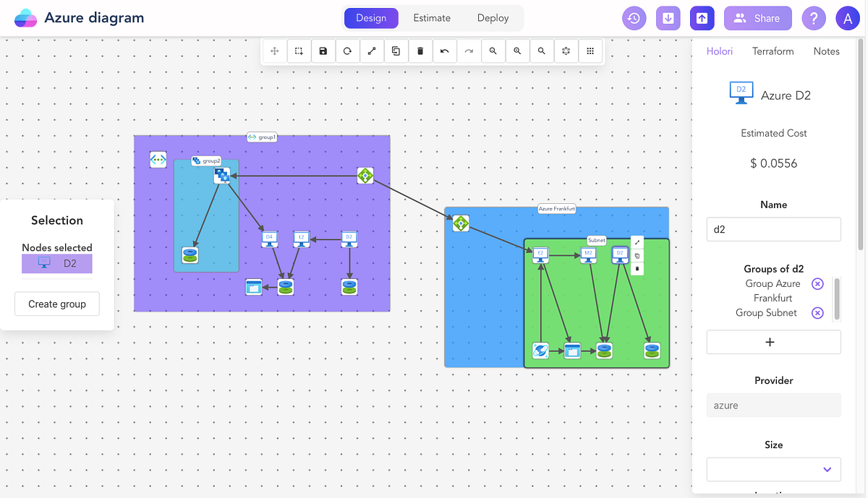Expand the help question mark menu
Image resolution: width=868 pixels, height=498 pixels.
[813, 18]
